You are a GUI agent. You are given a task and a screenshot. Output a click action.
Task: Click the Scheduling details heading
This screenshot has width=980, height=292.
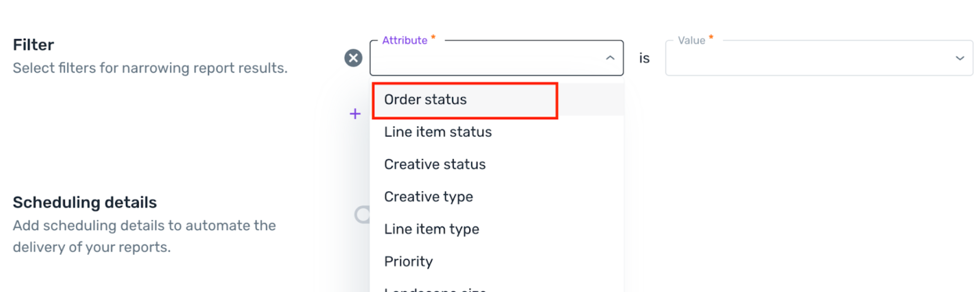tap(85, 202)
